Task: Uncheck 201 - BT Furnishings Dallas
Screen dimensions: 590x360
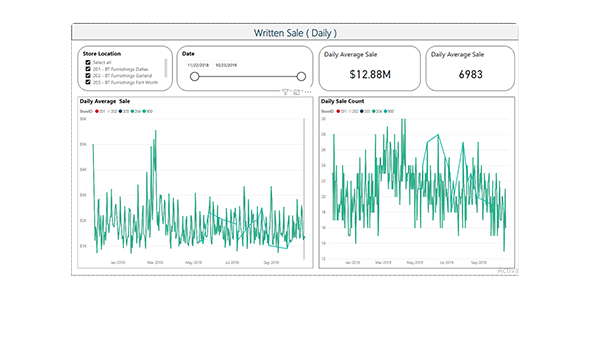Action: coord(88,69)
